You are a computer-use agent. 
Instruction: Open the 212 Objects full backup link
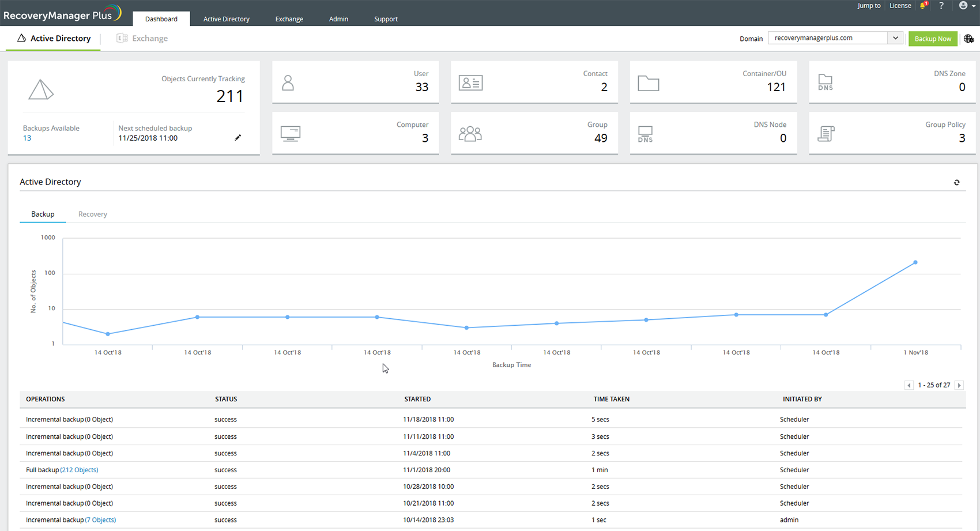click(x=79, y=470)
